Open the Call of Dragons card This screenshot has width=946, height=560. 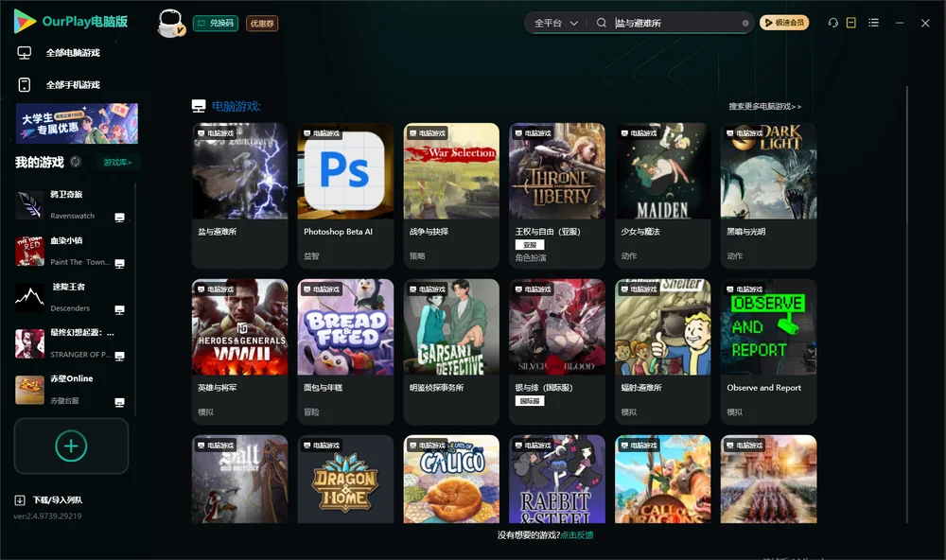662,480
